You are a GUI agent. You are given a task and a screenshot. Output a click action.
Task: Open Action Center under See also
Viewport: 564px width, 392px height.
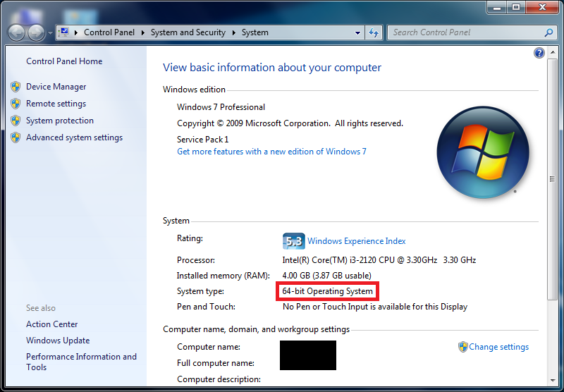[x=51, y=324]
